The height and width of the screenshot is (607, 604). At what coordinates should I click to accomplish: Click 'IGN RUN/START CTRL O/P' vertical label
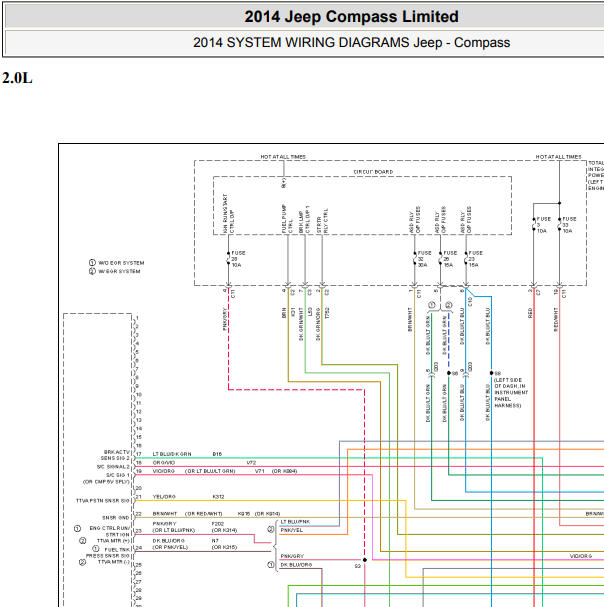pyautogui.click(x=228, y=214)
